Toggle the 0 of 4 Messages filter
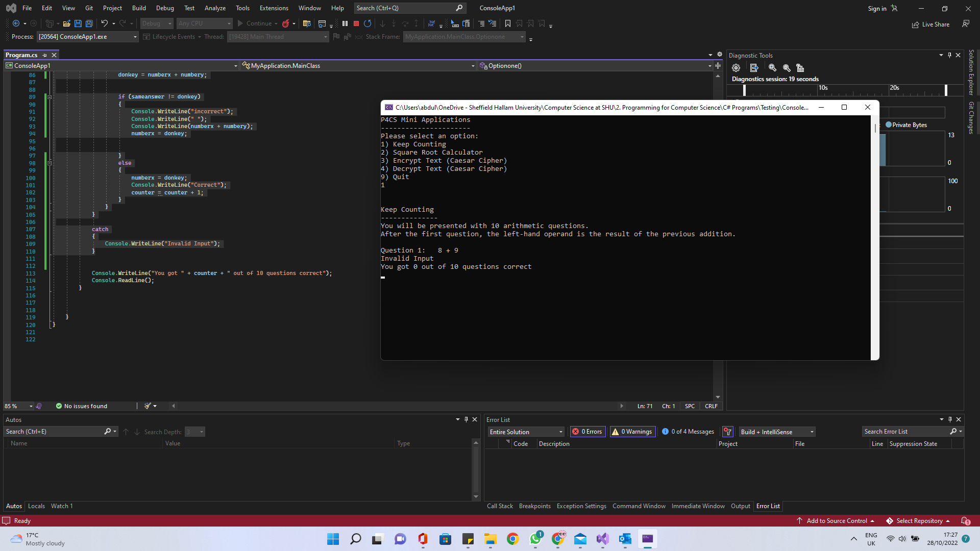 pos(688,432)
